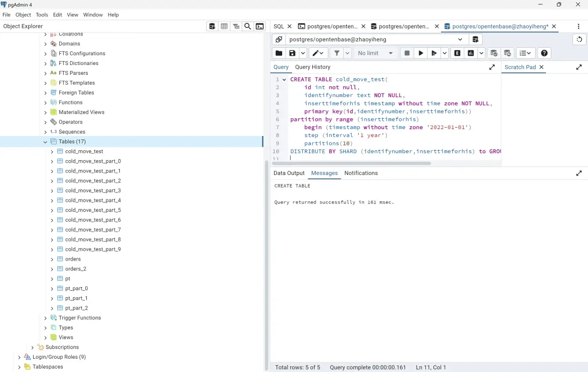Viewport: 588px width, 372px height.
Task: Click the Filter funnel icon
Action: (337, 53)
